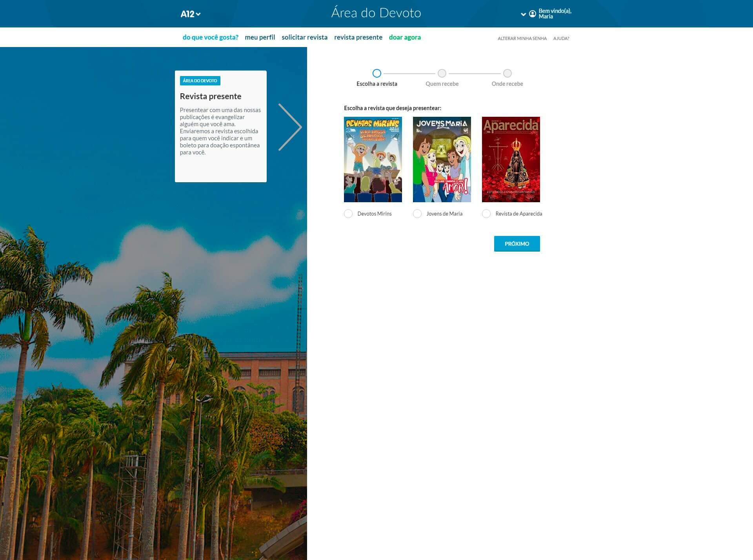Click the user profile avatar icon
This screenshot has width=753, height=560.
532,14
